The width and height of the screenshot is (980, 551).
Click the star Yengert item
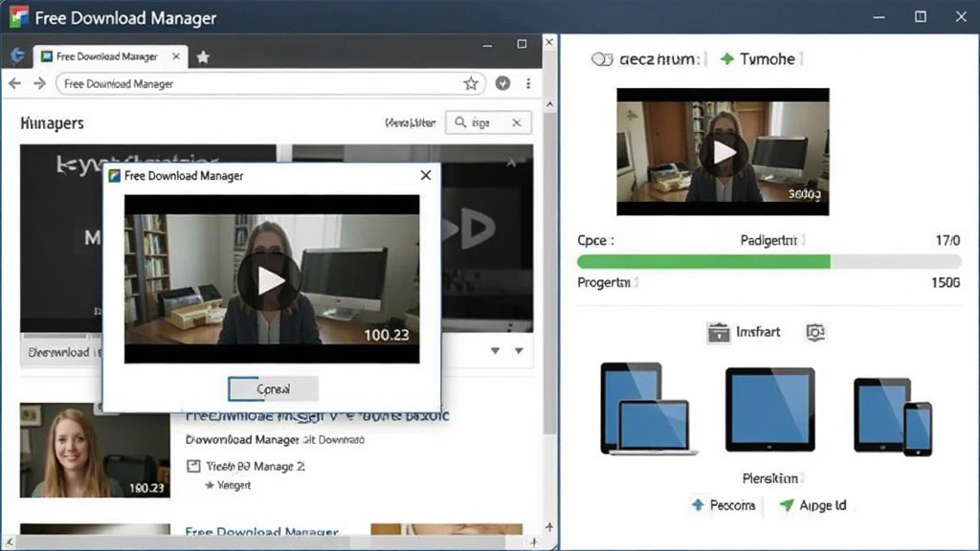pos(228,485)
